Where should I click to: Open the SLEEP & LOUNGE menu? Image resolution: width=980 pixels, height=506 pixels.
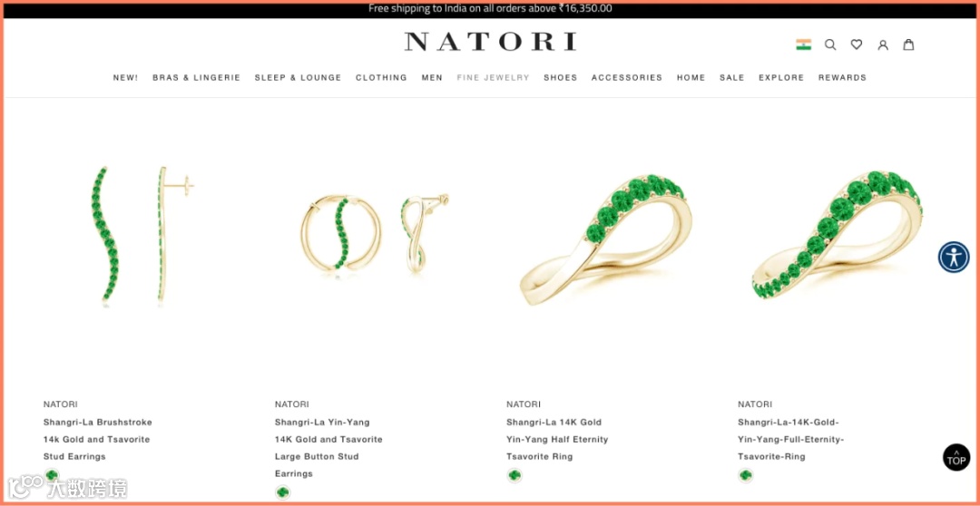point(299,77)
